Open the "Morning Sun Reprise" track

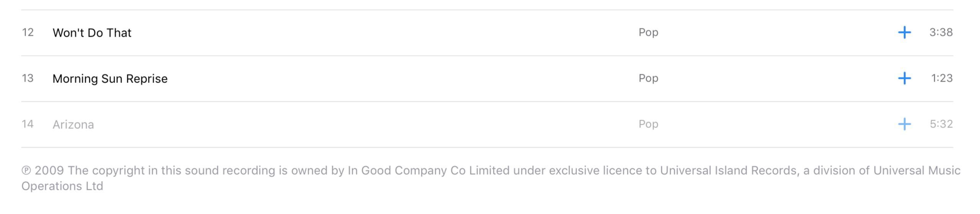110,79
